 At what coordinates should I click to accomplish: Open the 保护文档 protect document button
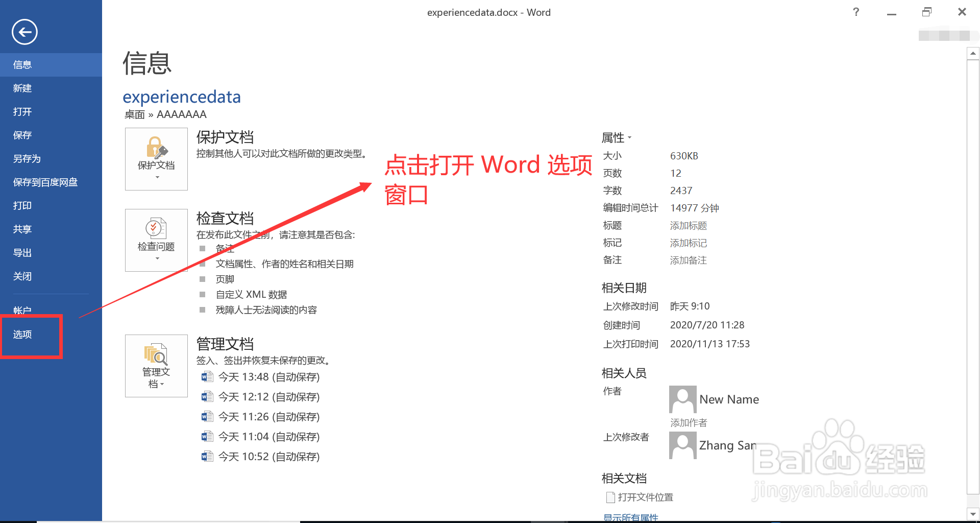tap(156, 159)
